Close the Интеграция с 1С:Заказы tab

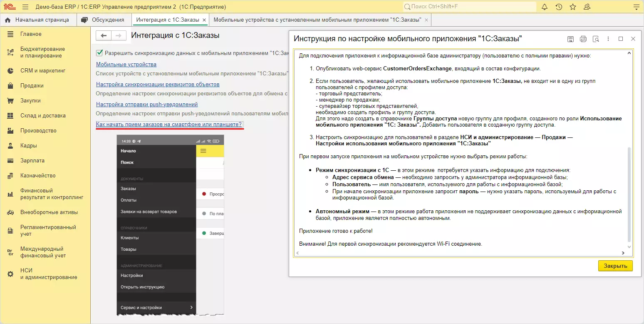(204, 20)
